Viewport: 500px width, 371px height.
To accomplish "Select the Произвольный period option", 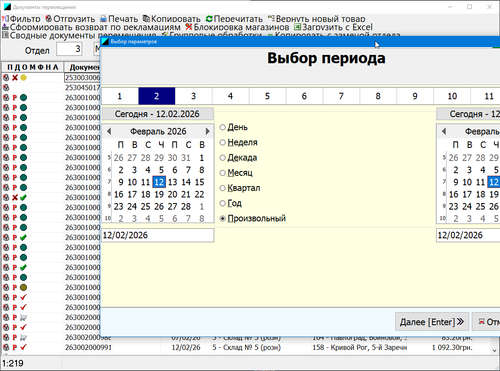I will (x=253, y=219).
